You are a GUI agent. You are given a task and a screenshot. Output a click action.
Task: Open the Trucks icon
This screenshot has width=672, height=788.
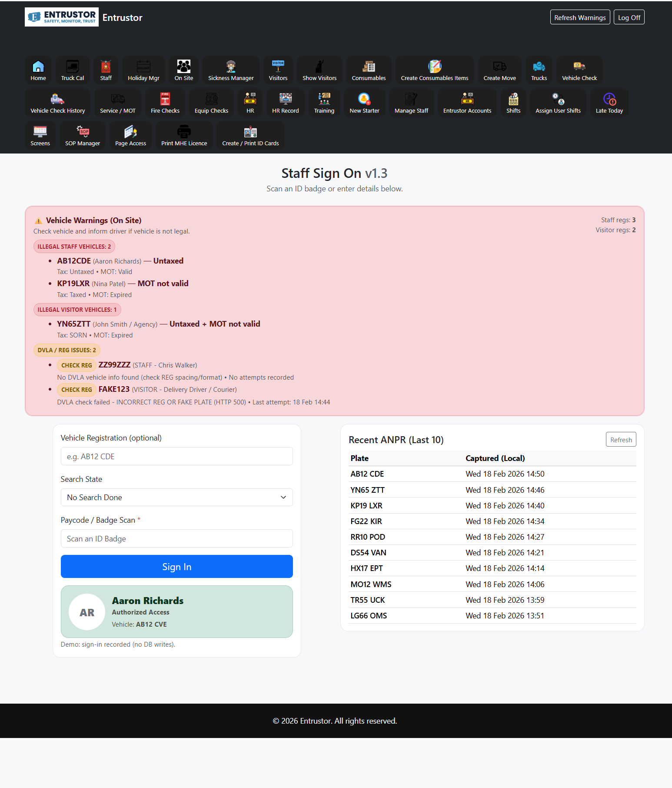coord(539,70)
